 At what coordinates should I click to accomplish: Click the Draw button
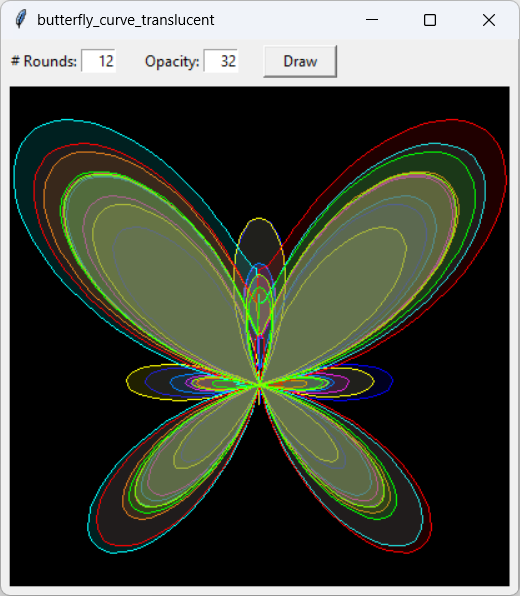click(x=300, y=61)
